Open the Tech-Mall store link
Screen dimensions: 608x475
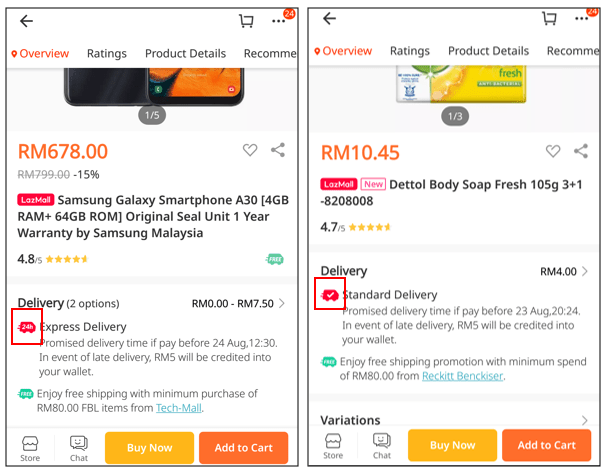point(178,408)
